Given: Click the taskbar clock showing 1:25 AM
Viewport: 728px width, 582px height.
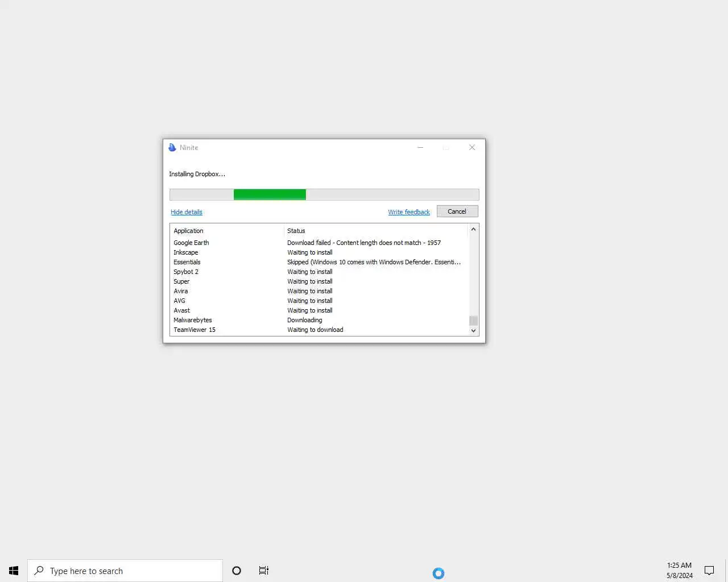Looking at the screenshot, I should (680, 571).
